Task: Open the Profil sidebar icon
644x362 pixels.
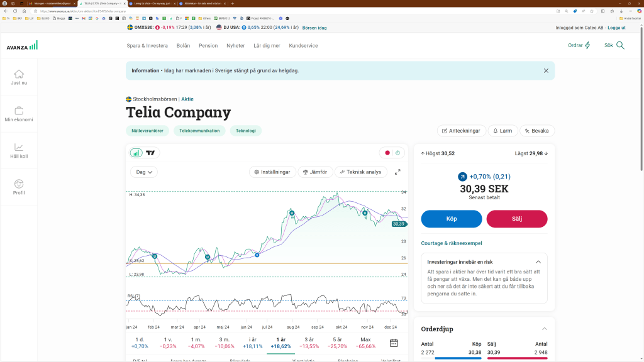Action: coord(19,184)
